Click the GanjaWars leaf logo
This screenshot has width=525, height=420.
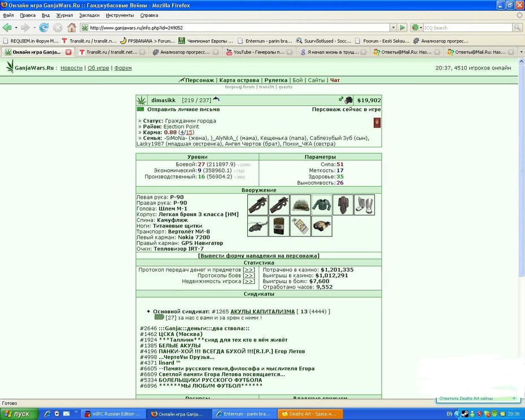10,66
